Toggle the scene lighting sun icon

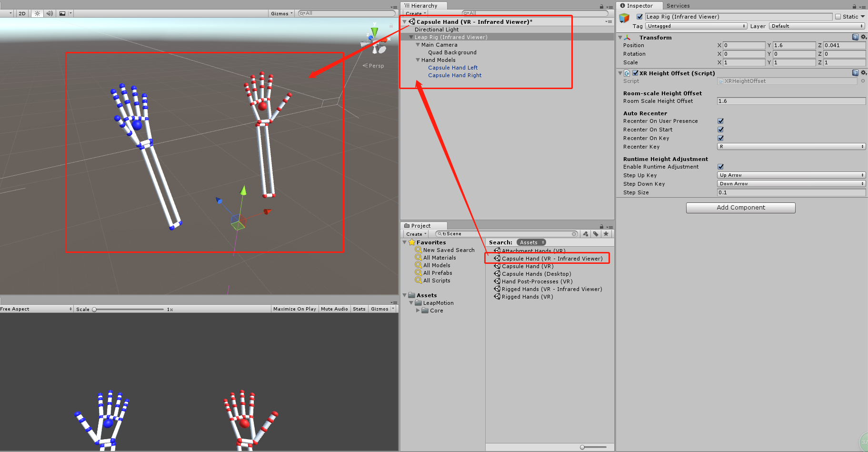pyautogui.click(x=37, y=13)
